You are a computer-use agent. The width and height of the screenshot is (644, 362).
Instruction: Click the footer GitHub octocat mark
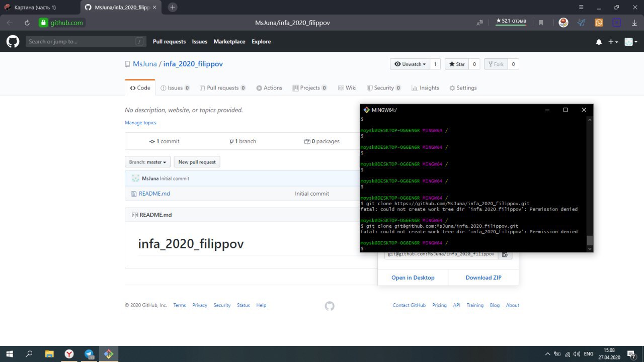330,306
